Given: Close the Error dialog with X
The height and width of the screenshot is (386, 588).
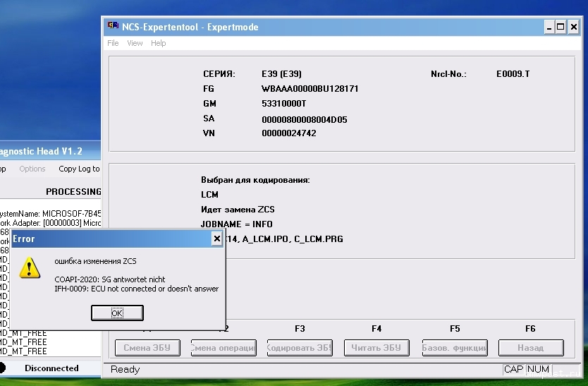Looking at the screenshot, I should 217,239.
